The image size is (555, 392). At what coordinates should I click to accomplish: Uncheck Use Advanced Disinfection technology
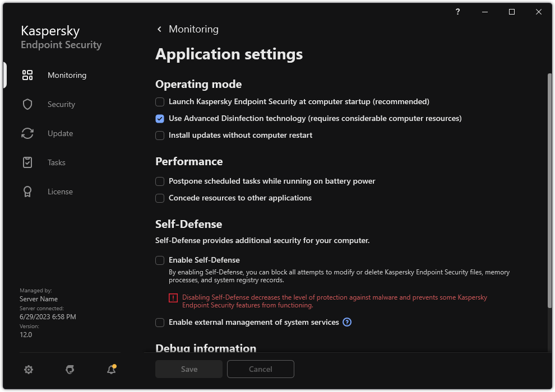[160, 119]
